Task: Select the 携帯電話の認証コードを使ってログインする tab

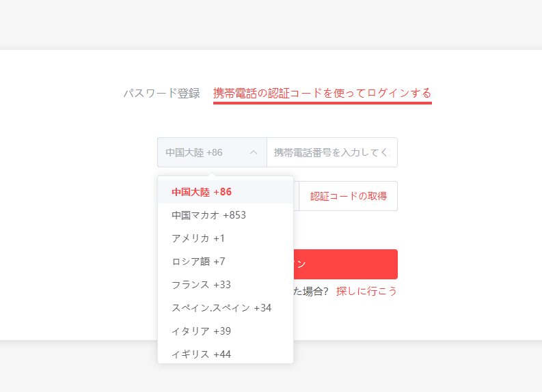Action: pyautogui.click(x=322, y=93)
